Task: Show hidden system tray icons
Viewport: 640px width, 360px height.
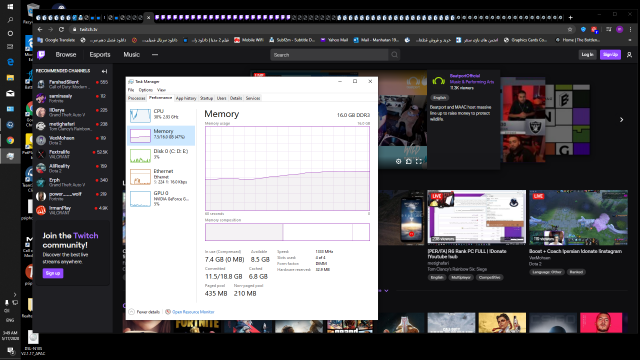Action: 15,294
